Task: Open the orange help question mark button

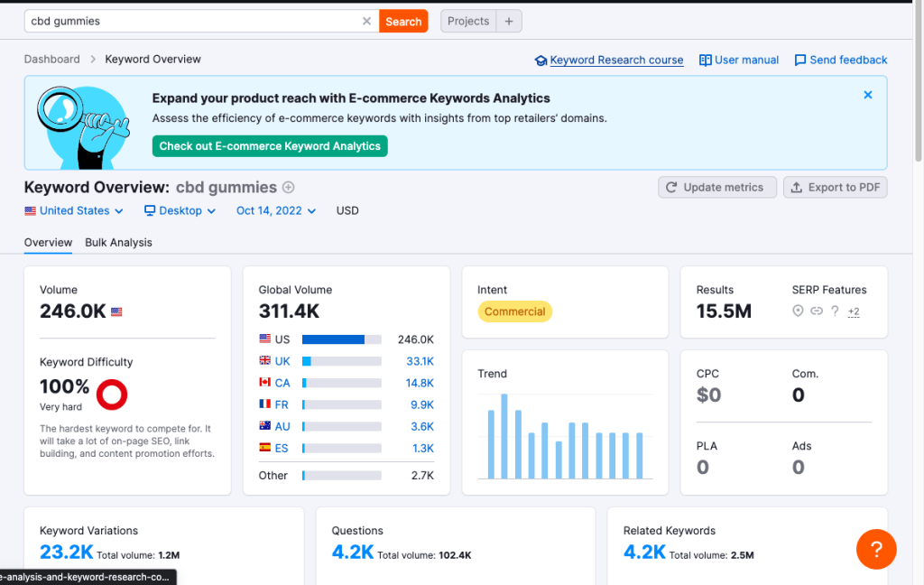Action: [876, 549]
